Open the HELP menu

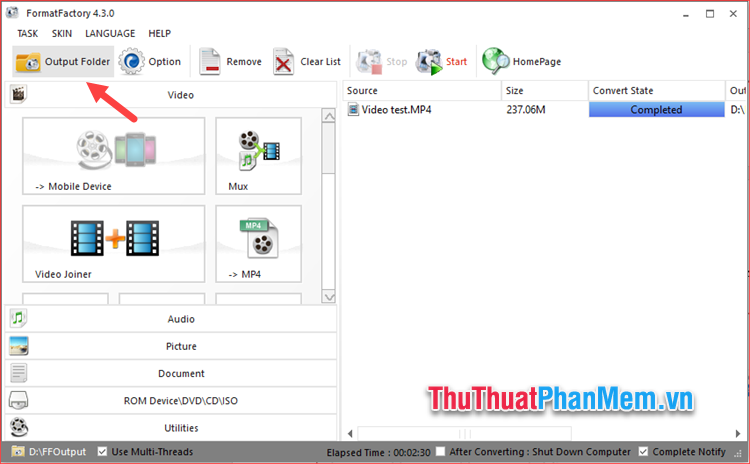159,33
